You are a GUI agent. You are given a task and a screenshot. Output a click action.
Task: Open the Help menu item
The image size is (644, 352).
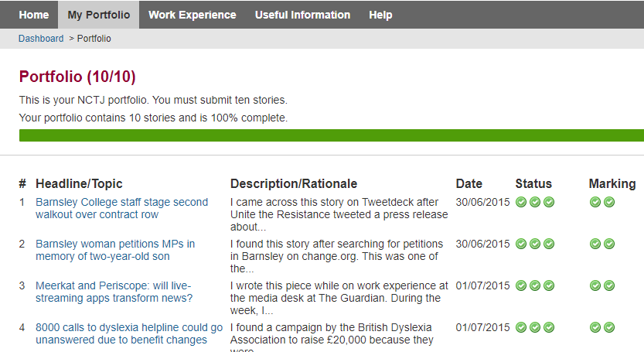tap(380, 15)
